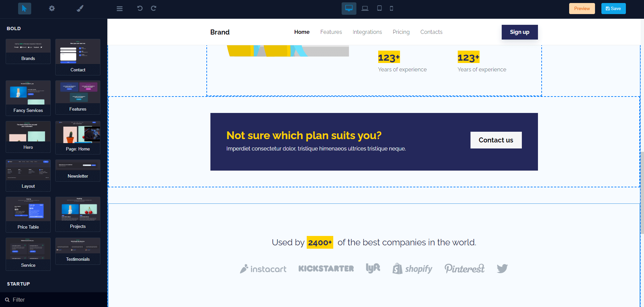This screenshot has width=644, height=307.
Task: Open the hamburger pages menu
Action: click(119, 8)
